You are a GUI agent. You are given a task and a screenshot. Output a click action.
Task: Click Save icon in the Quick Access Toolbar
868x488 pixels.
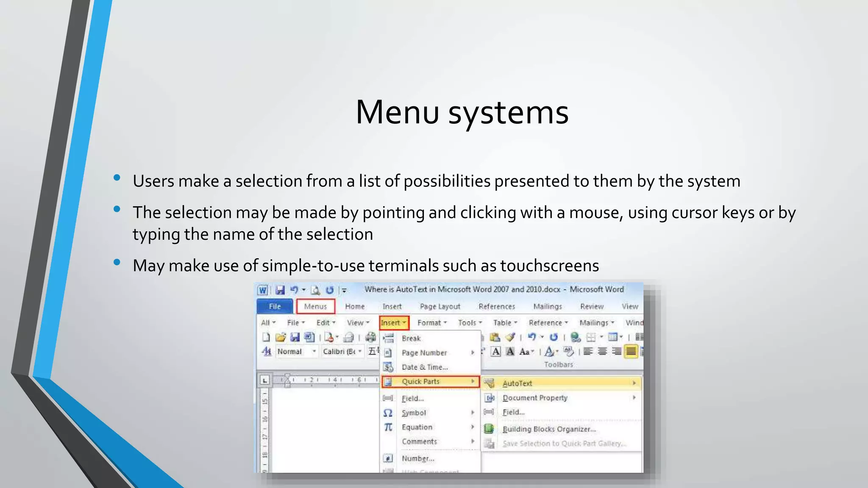pyautogui.click(x=280, y=290)
